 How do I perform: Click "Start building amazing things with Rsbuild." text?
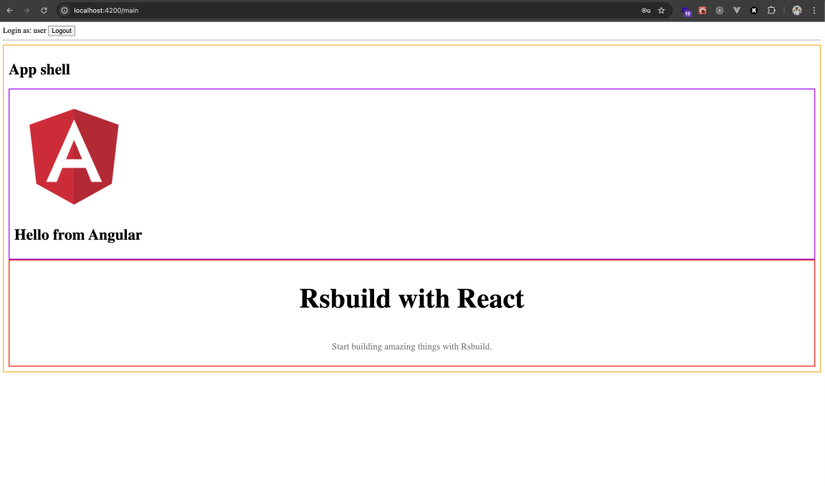[x=411, y=347]
